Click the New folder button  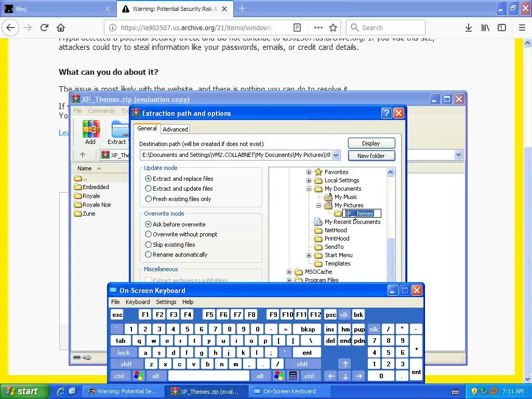point(371,156)
